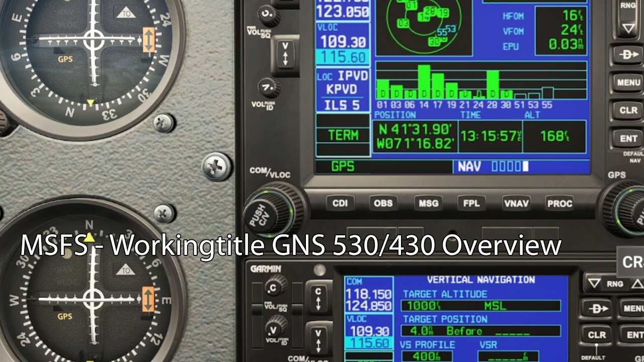This screenshot has width=644, height=362.
Task: Click the GNS 530 COM frequency 123.050
Action: [343, 12]
